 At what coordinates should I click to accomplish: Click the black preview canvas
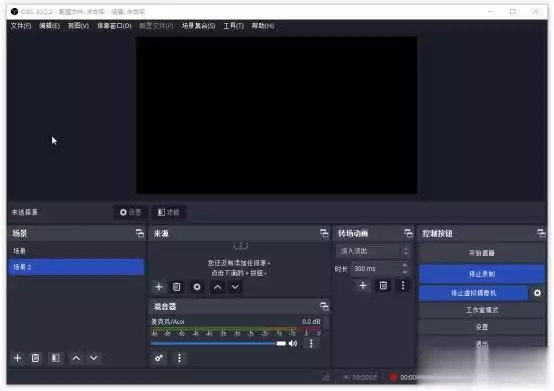277,115
